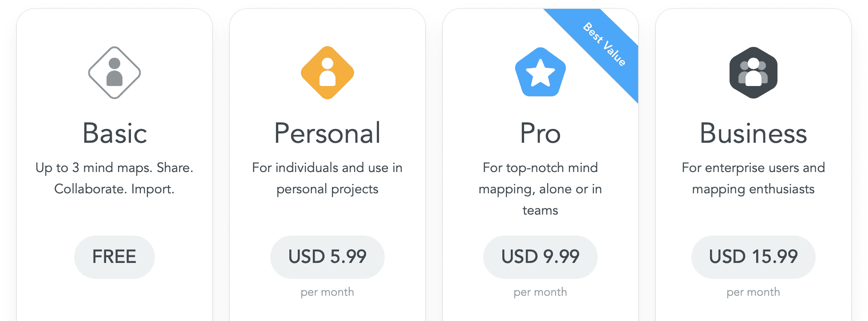Image resolution: width=868 pixels, height=321 pixels.
Task: Click the Basic plan grey diamond icon
Action: click(x=114, y=73)
